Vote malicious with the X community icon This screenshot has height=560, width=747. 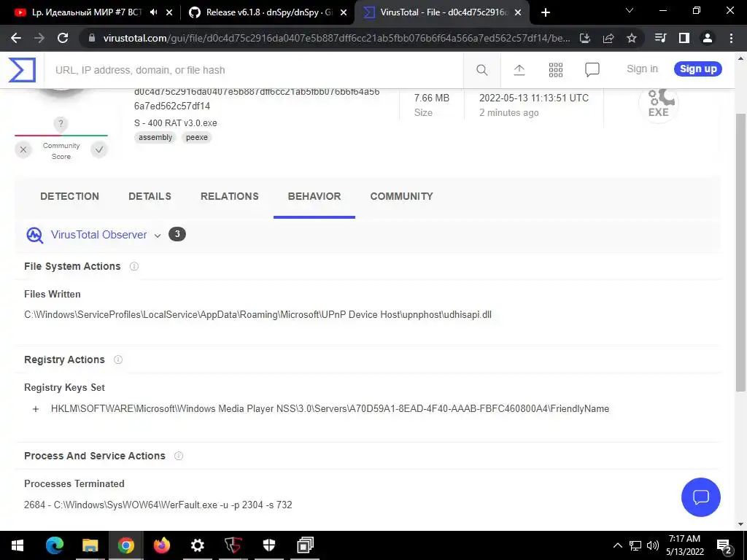(x=23, y=150)
